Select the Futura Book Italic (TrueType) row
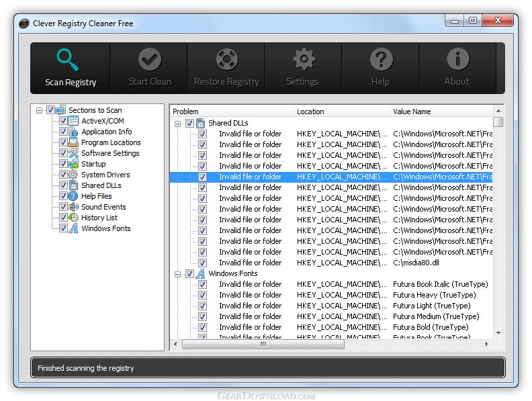The image size is (532, 401). pyautogui.click(x=331, y=284)
